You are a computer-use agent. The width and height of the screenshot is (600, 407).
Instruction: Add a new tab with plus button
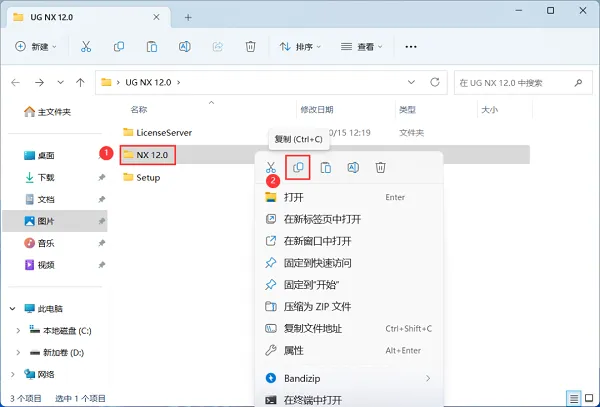(x=188, y=17)
